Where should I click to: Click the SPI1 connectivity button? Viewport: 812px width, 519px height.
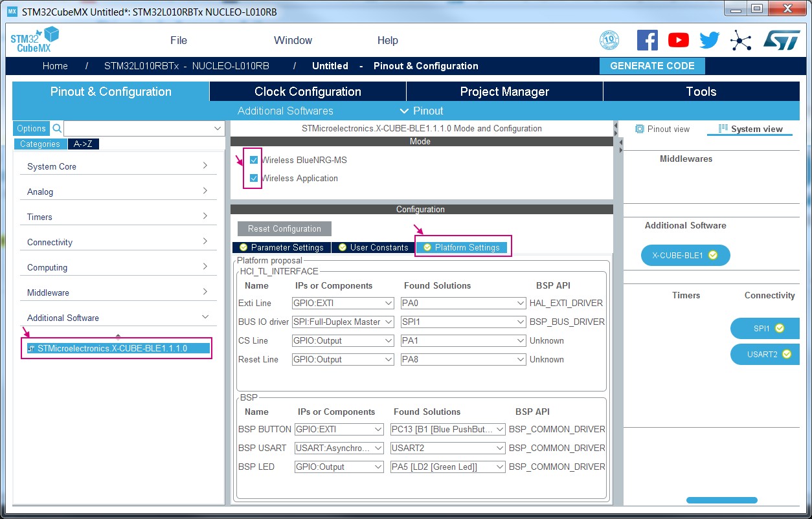[765, 328]
